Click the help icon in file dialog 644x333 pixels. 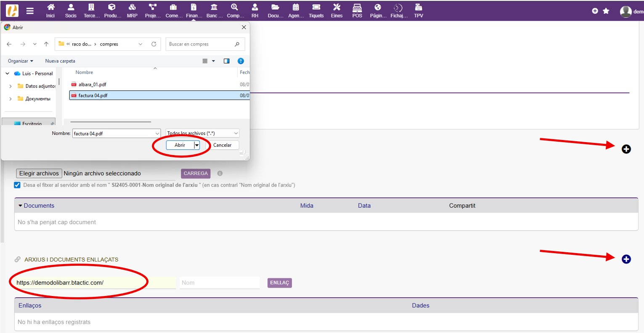point(241,61)
